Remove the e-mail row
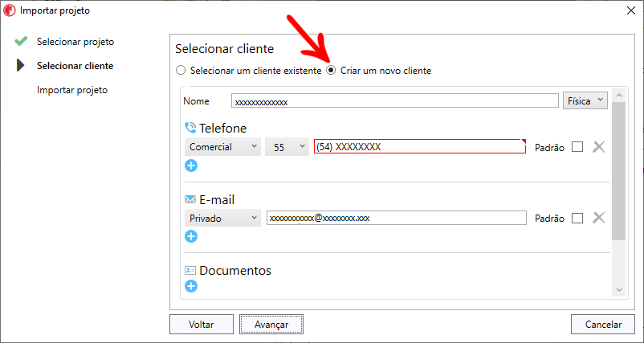 (x=599, y=218)
